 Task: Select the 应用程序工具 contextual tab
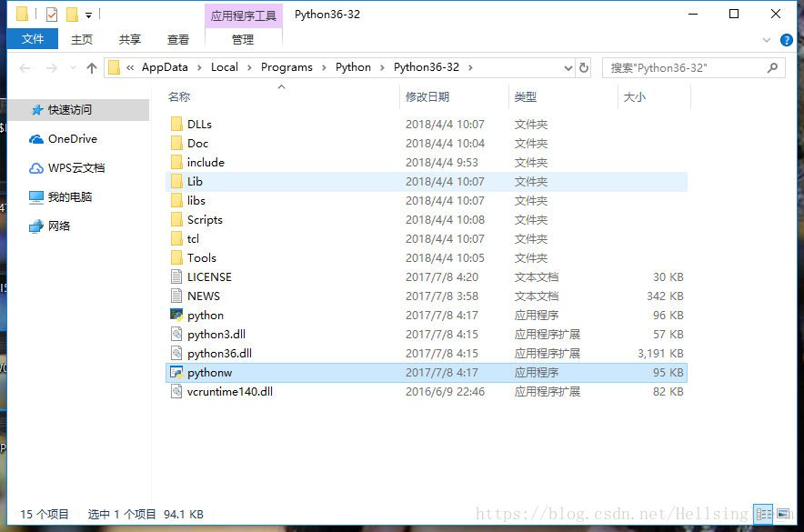[243, 15]
